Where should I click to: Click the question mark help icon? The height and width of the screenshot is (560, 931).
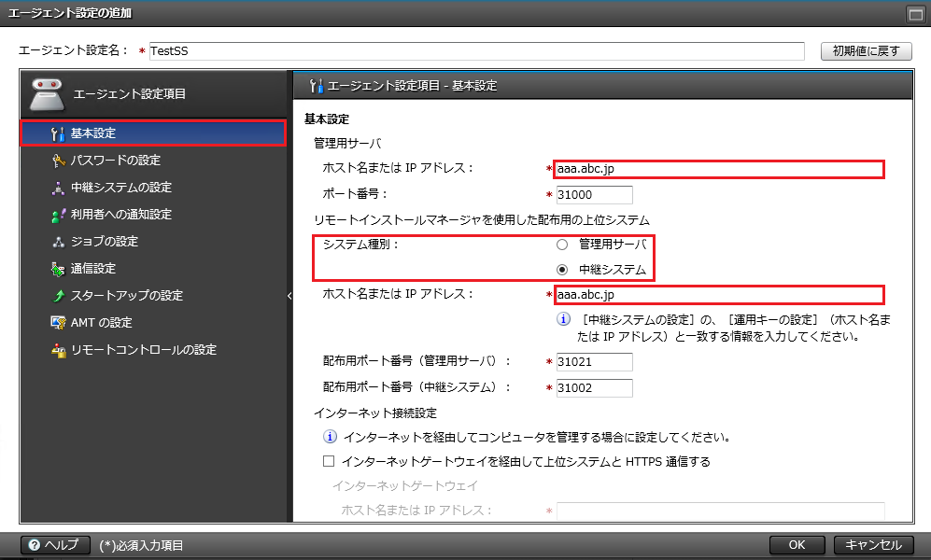point(35,544)
